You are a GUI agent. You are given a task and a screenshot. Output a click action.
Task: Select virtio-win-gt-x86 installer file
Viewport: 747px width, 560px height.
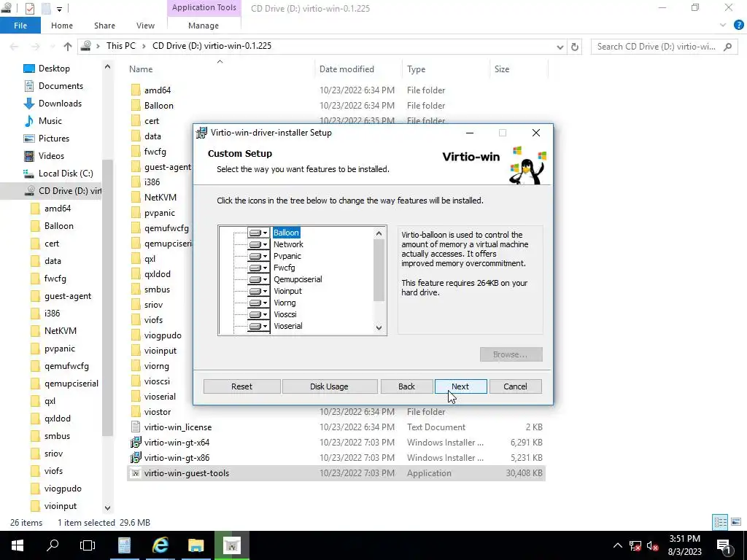(177, 458)
